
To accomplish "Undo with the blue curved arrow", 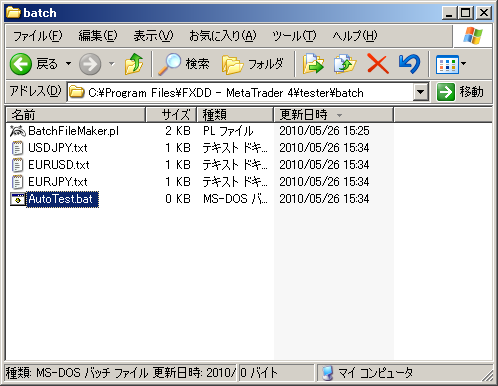I will (409, 64).
